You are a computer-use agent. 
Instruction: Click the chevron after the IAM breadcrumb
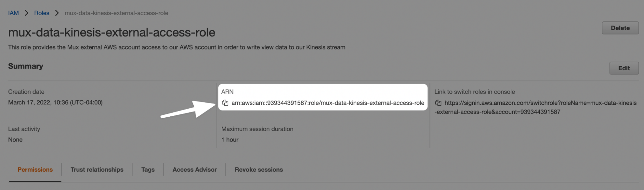pos(26,13)
